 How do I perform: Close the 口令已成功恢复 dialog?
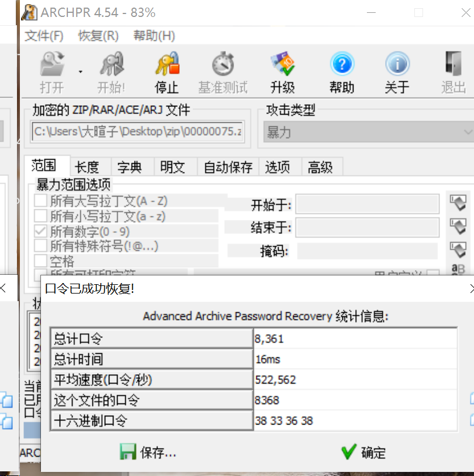471,288
